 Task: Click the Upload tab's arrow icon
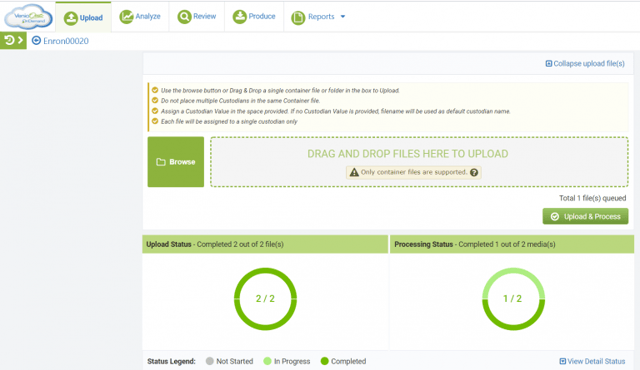71,18
